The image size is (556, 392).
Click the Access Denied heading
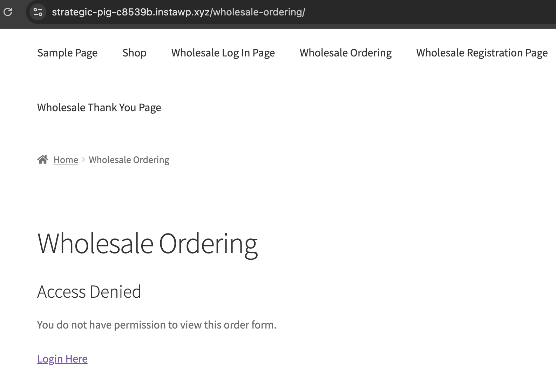click(89, 292)
